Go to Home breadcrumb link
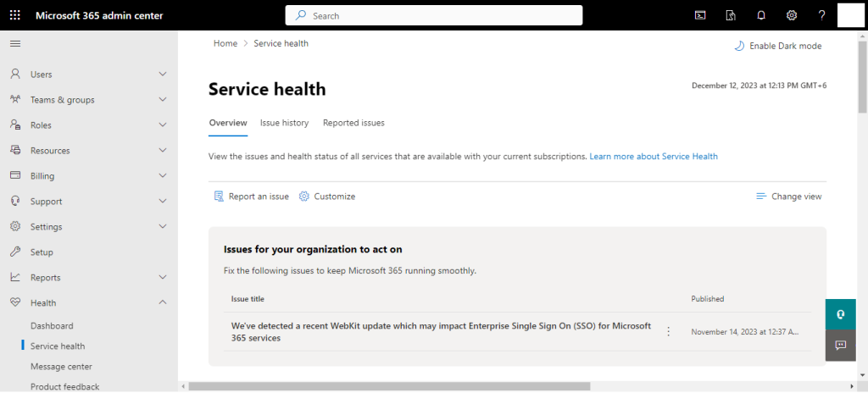The image size is (868, 393). coord(225,43)
